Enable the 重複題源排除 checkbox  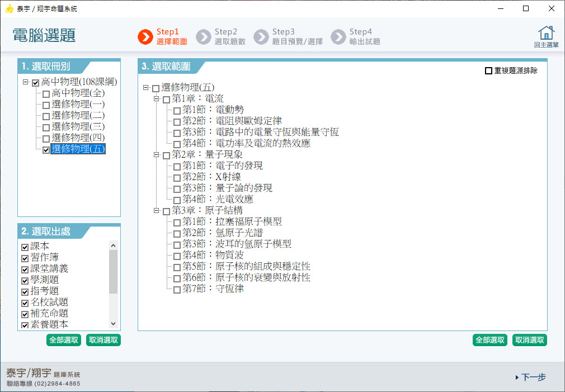point(488,71)
